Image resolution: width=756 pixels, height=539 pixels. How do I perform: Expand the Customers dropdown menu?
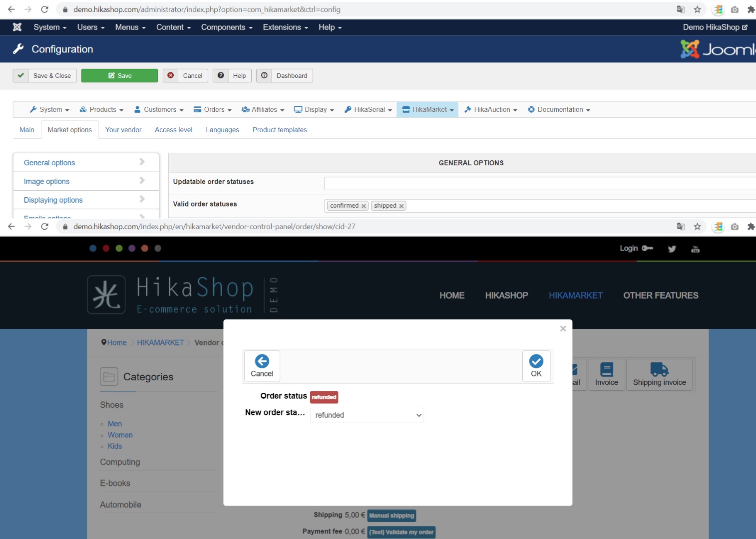159,110
